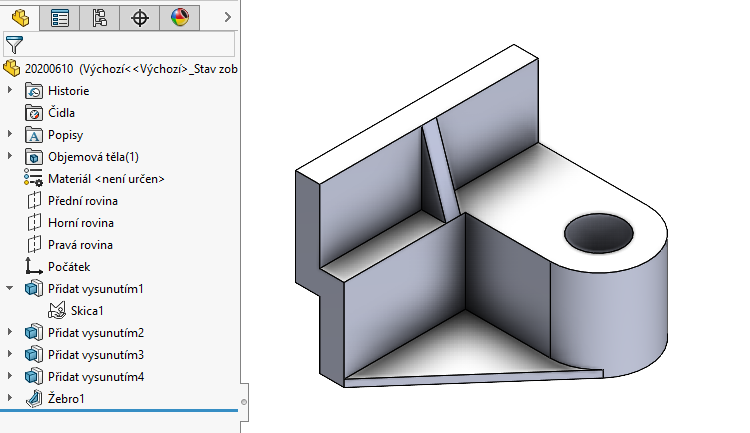Expand the Historie folder

click(10, 90)
